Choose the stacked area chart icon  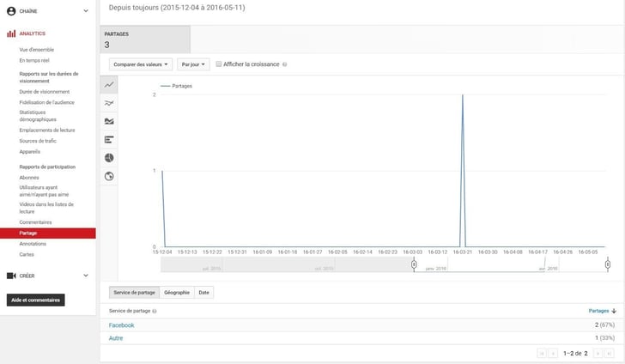[109, 121]
